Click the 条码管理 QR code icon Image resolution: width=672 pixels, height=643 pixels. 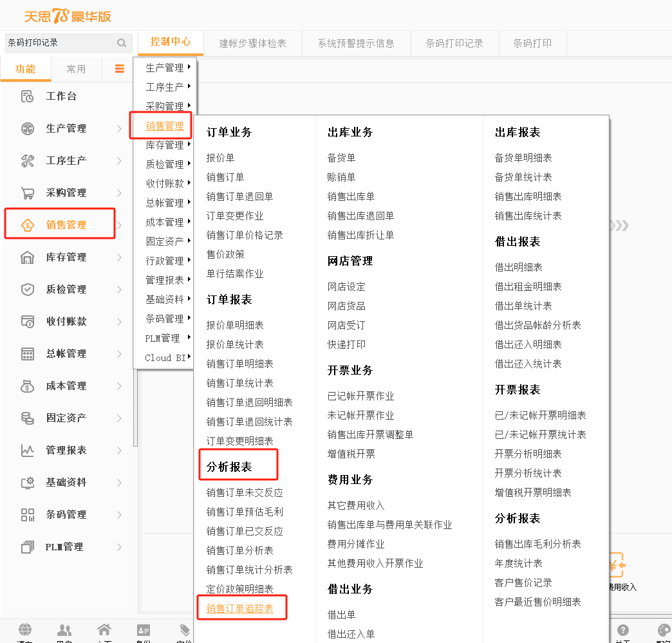click(27, 515)
